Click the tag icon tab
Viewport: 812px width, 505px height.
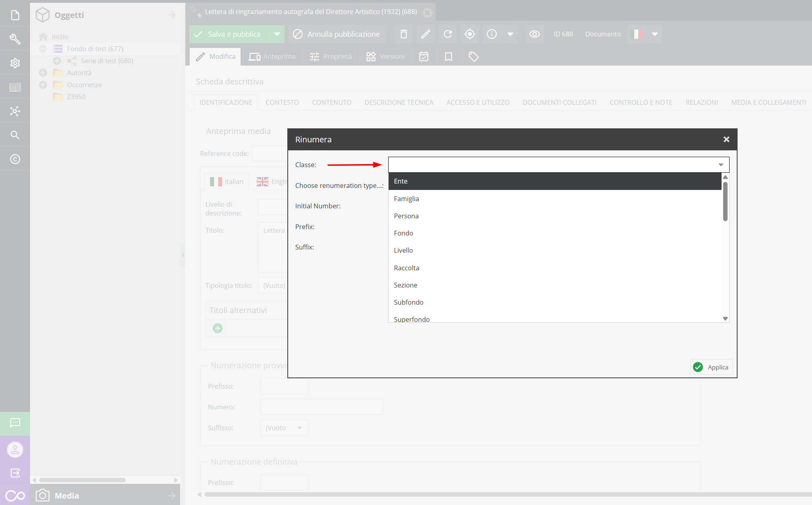pos(473,57)
